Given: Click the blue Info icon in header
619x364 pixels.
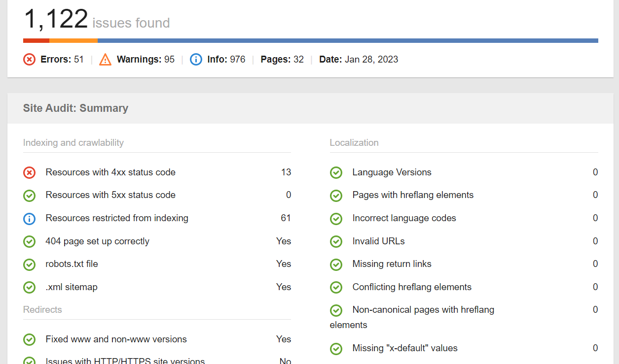Looking at the screenshot, I should click(196, 60).
